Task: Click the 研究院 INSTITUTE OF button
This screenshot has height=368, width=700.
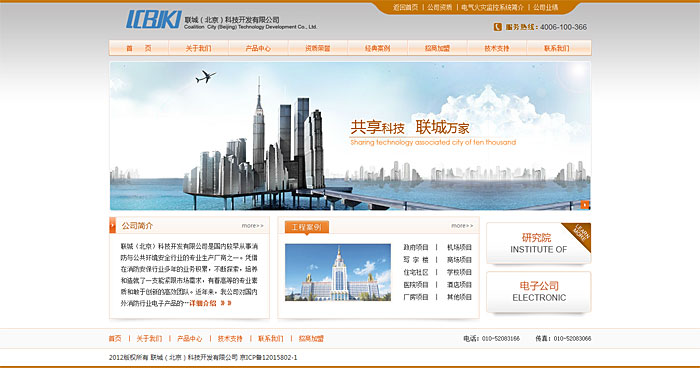Action: click(538, 243)
